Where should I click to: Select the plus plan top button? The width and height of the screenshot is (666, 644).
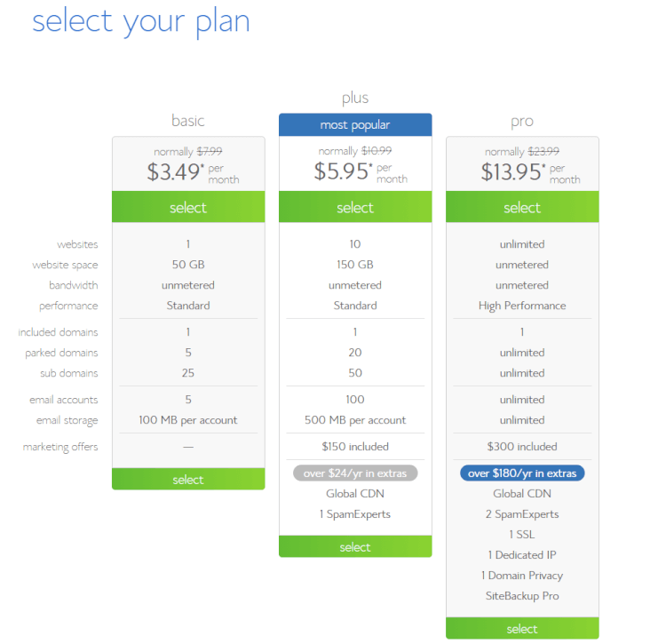(355, 207)
